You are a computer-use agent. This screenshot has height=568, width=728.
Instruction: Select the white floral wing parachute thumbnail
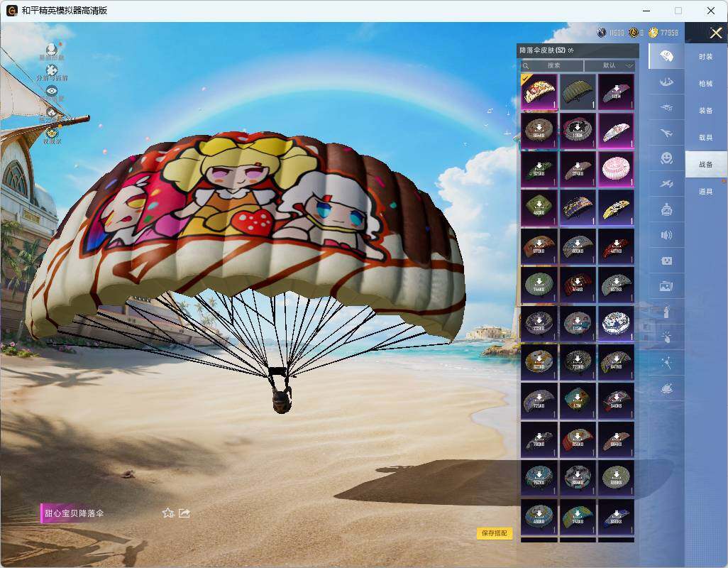click(x=616, y=131)
